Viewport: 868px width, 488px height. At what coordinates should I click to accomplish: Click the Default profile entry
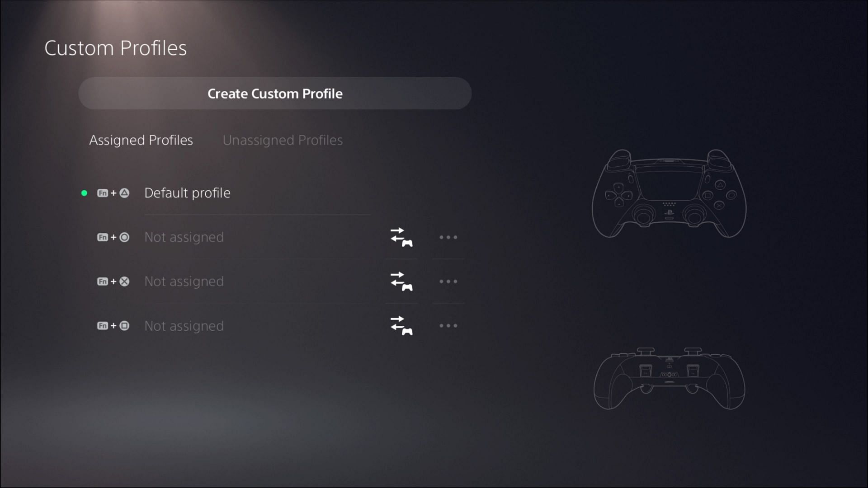coord(187,192)
